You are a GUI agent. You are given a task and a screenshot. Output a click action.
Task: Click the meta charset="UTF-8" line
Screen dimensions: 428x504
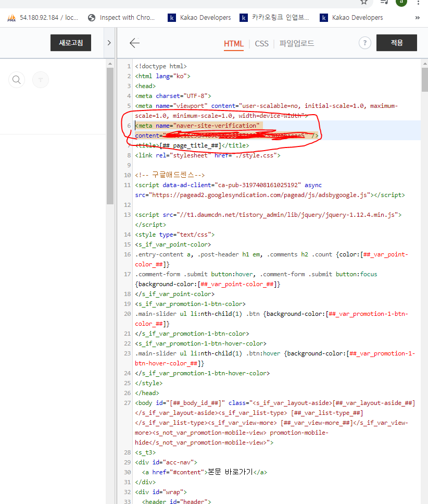[x=173, y=96]
